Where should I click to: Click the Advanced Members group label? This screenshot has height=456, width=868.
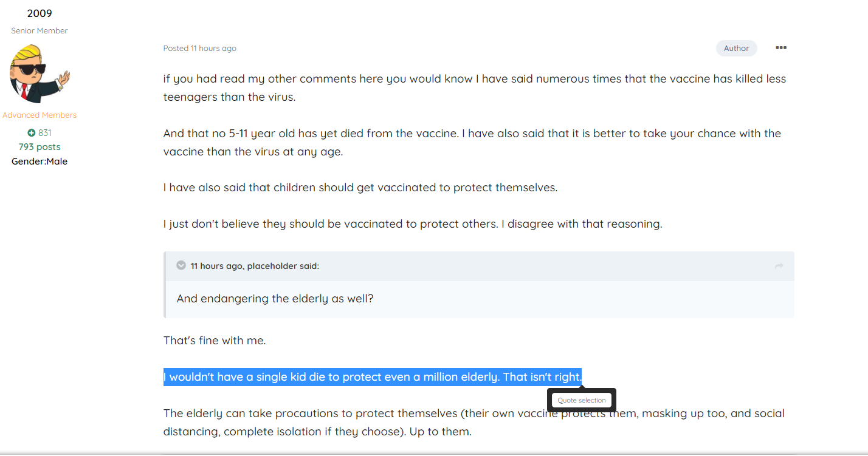coord(40,115)
